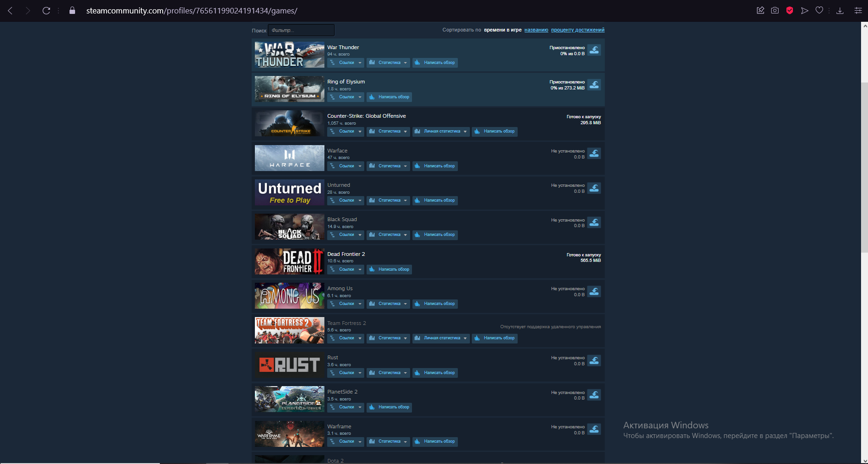
Task: Open the Counter-Strike: Global Offensive title link
Action: pyautogui.click(x=367, y=116)
